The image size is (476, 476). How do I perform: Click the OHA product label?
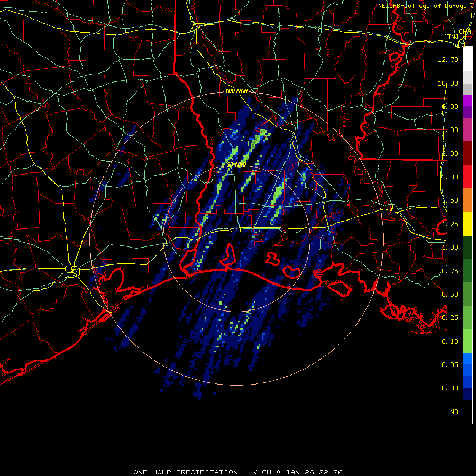[x=465, y=32]
